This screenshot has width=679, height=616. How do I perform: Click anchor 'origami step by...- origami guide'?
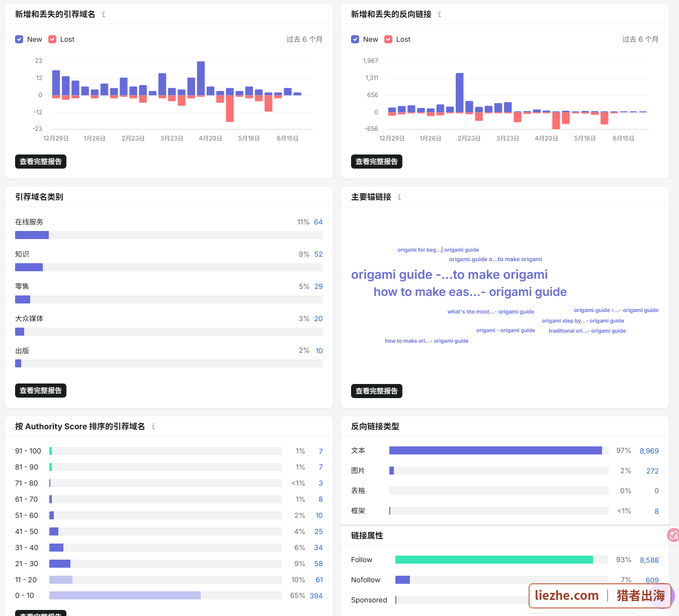pyautogui.click(x=583, y=321)
